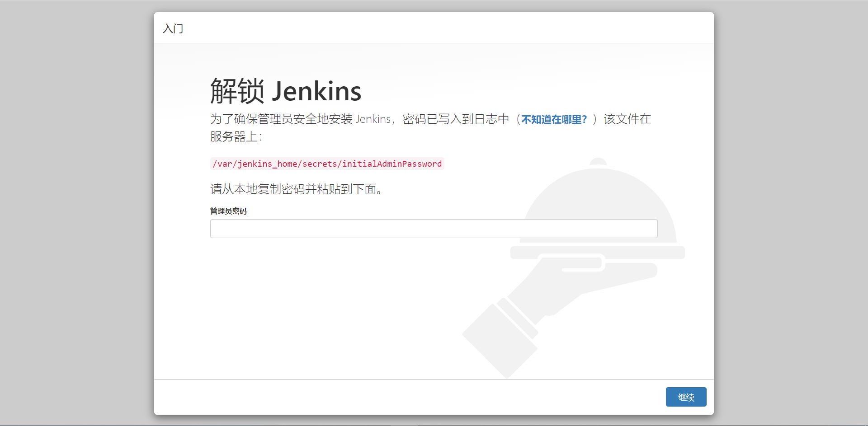This screenshot has height=426, width=868.
Task: Click the 解锁 Jenkins heading
Action: (x=286, y=91)
